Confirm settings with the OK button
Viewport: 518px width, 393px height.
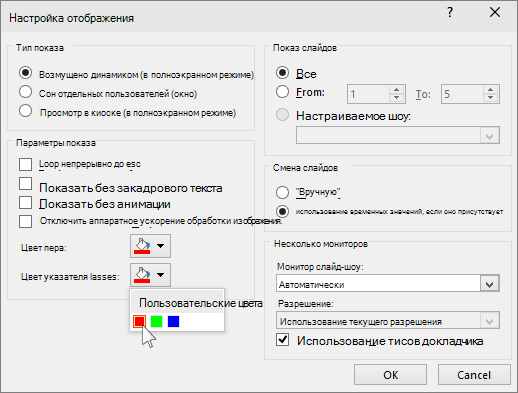point(390,375)
